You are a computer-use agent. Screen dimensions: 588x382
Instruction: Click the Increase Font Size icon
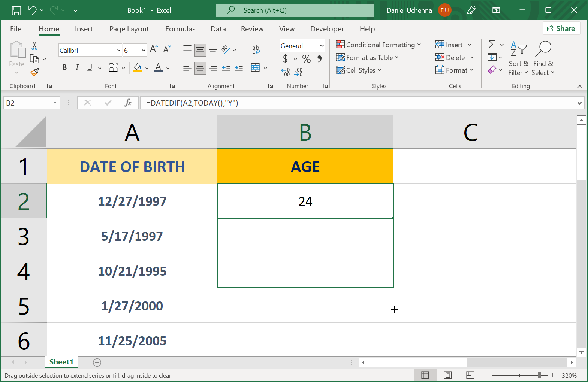coord(154,49)
